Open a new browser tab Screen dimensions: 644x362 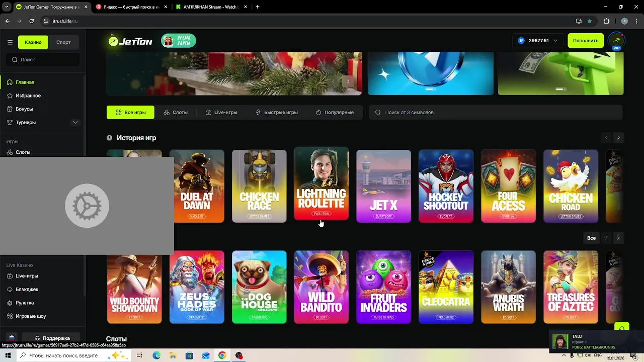pos(258,7)
